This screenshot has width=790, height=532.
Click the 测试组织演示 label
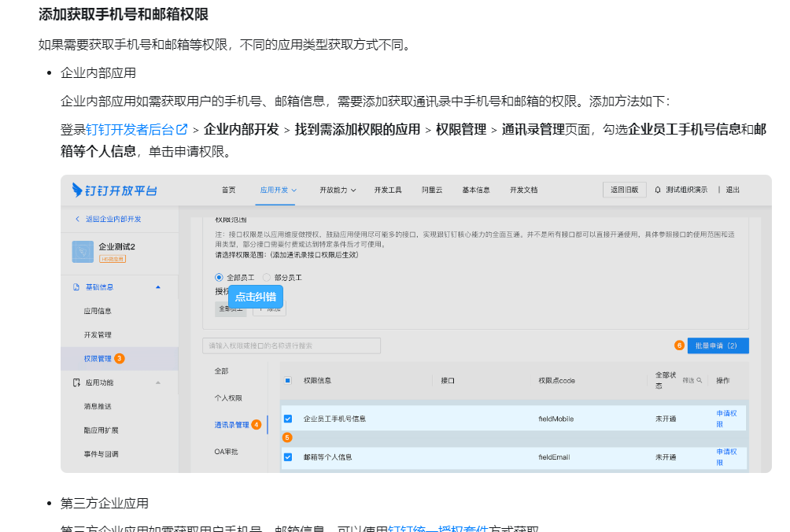point(687,190)
